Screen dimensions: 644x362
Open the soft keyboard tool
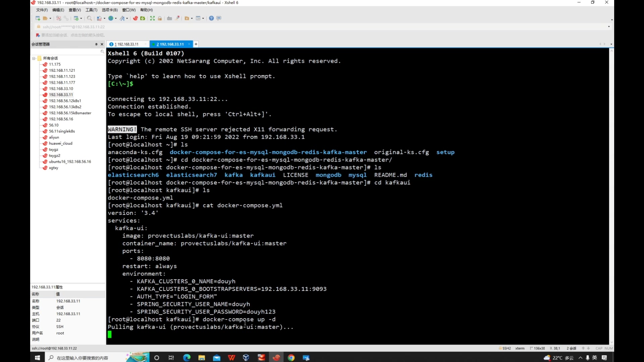point(169,18)
